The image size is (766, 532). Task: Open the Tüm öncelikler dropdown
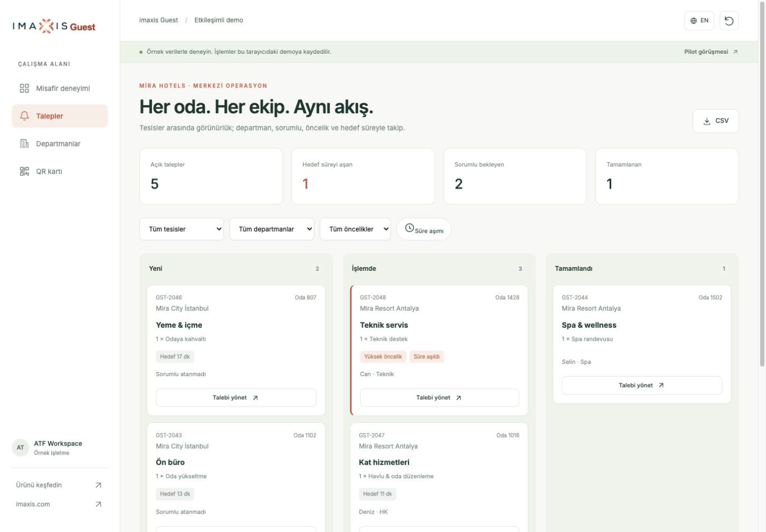pyautogui.click(x=355, y=229)
